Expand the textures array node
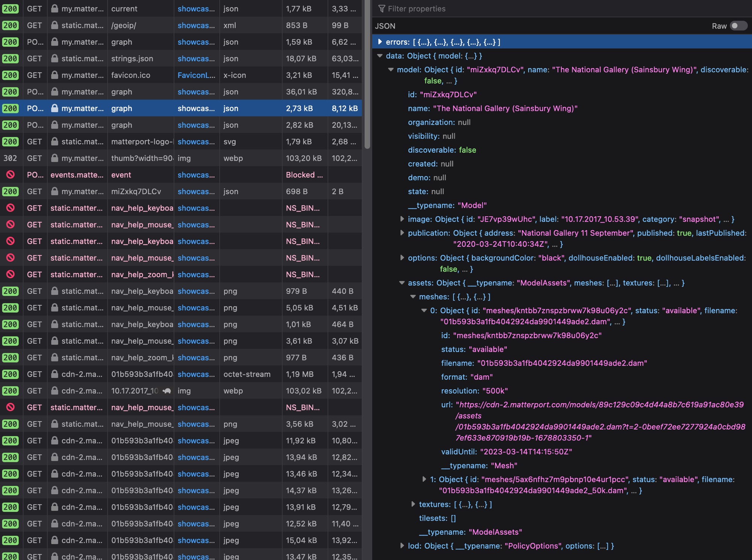Viewport: 752px width, 560px height. (x=413, y=504)
